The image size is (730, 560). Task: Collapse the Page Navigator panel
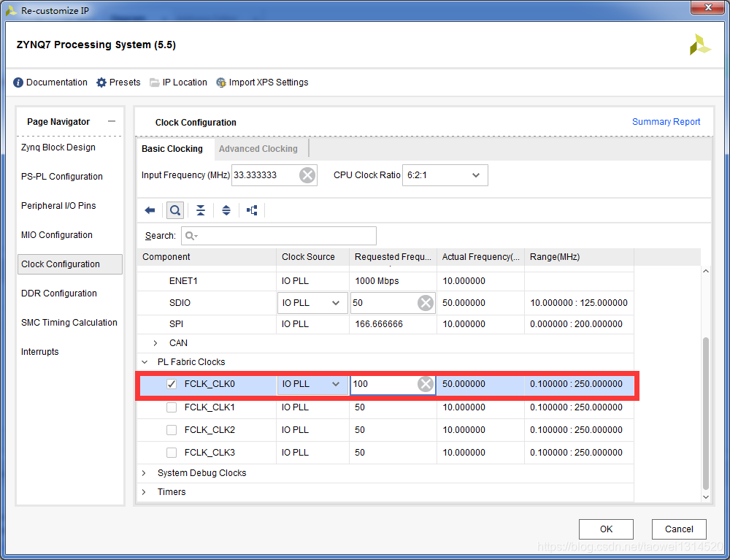coord(111,121)
